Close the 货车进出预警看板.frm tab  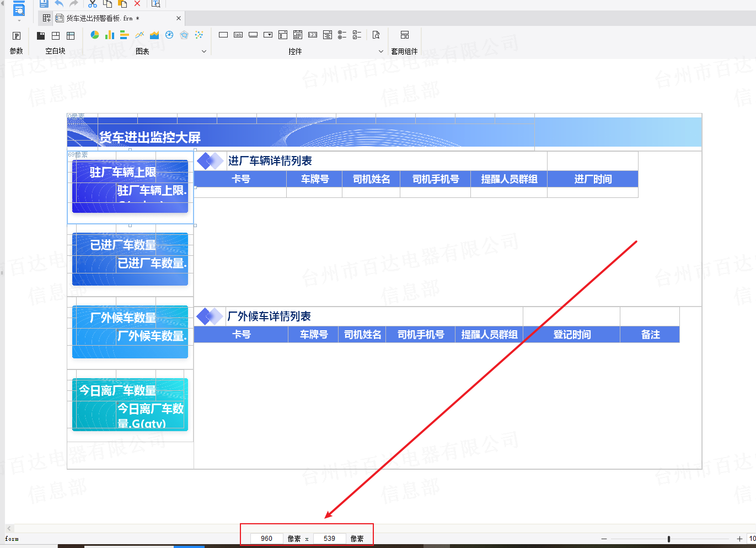[179, 18]
